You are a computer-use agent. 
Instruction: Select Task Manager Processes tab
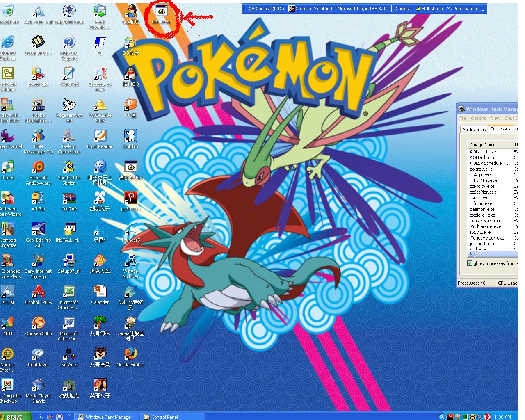pos(500,129)
